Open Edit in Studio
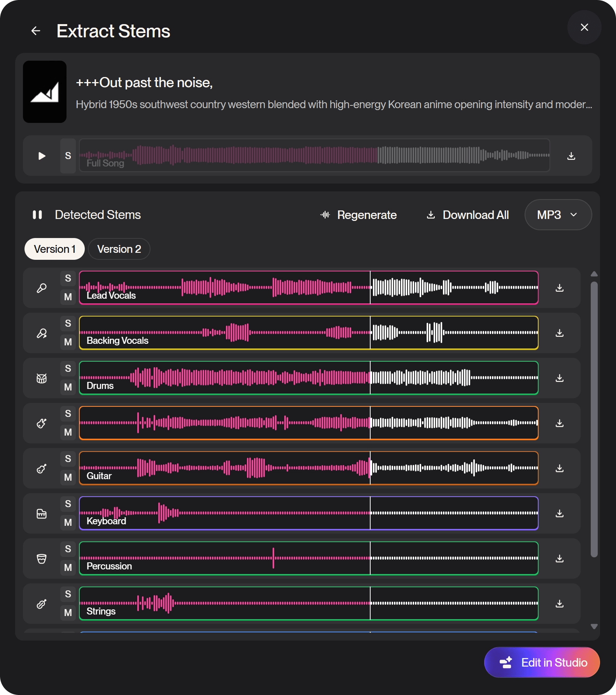Viewport: 616px width, 695px height. click(x=542, y=662)
